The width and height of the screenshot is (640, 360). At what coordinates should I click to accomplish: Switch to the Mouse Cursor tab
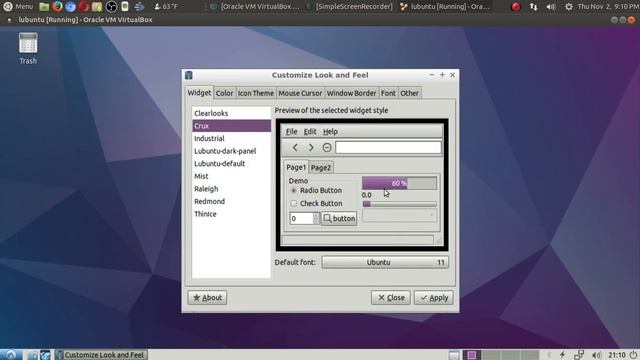300,93
